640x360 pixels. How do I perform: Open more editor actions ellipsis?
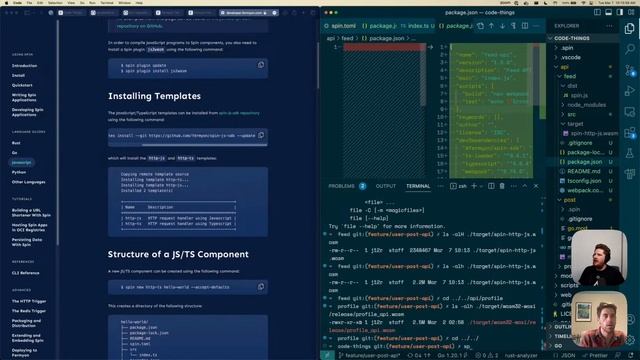tap(536, 26)
